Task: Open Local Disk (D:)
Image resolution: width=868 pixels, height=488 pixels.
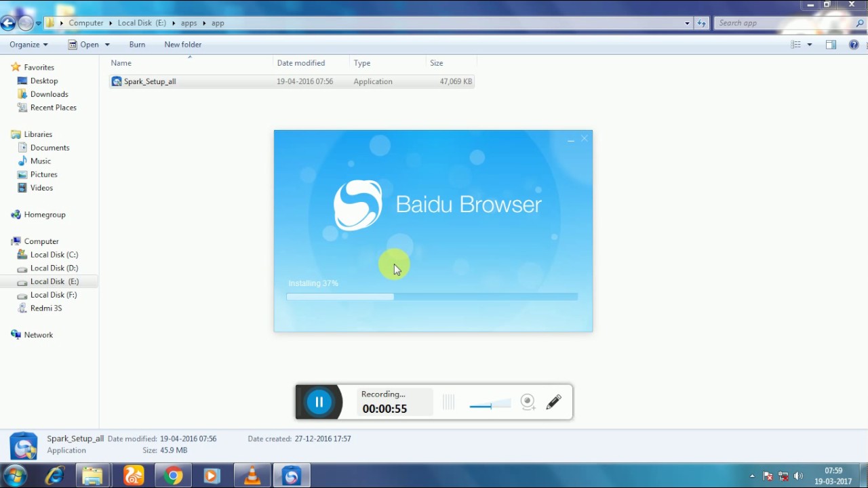Action: [x=54, y=268]
